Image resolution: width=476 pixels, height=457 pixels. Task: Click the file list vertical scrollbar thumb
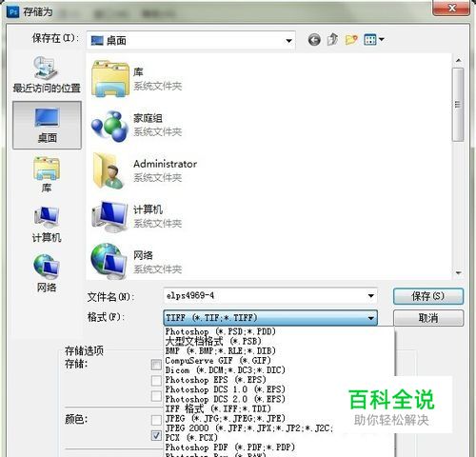[458, 105]
